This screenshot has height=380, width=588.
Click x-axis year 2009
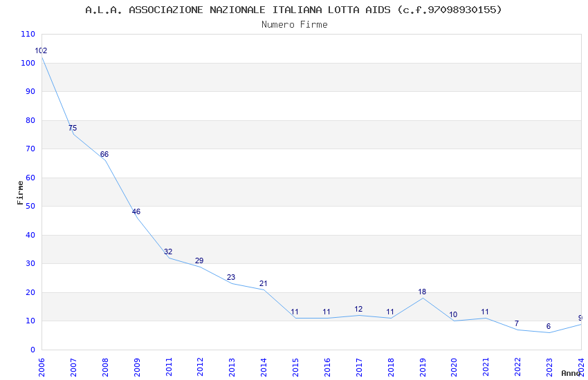point(137,368)
